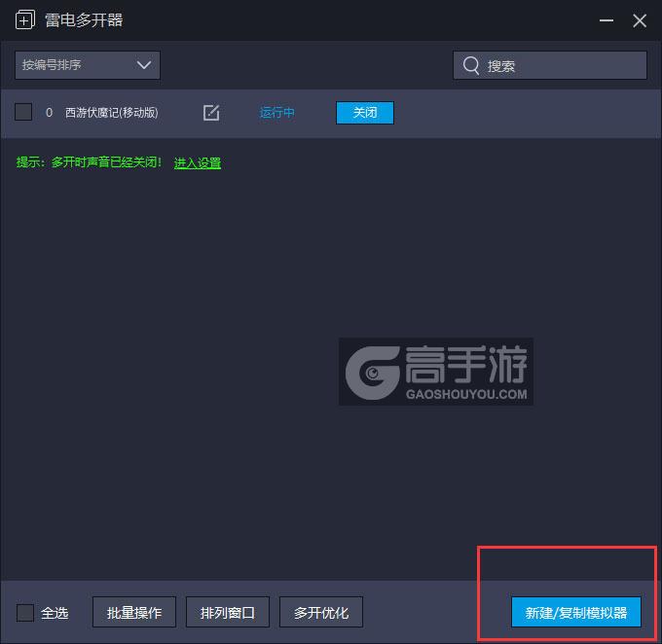Click the 全选 label text

click(55, 613)
